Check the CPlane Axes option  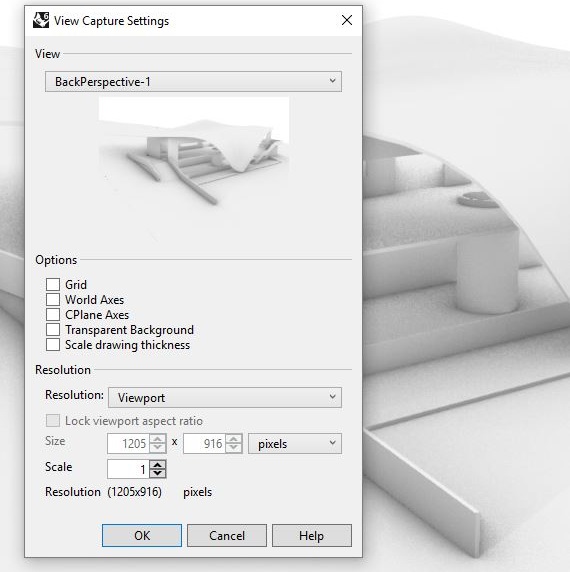coord(53,314)
